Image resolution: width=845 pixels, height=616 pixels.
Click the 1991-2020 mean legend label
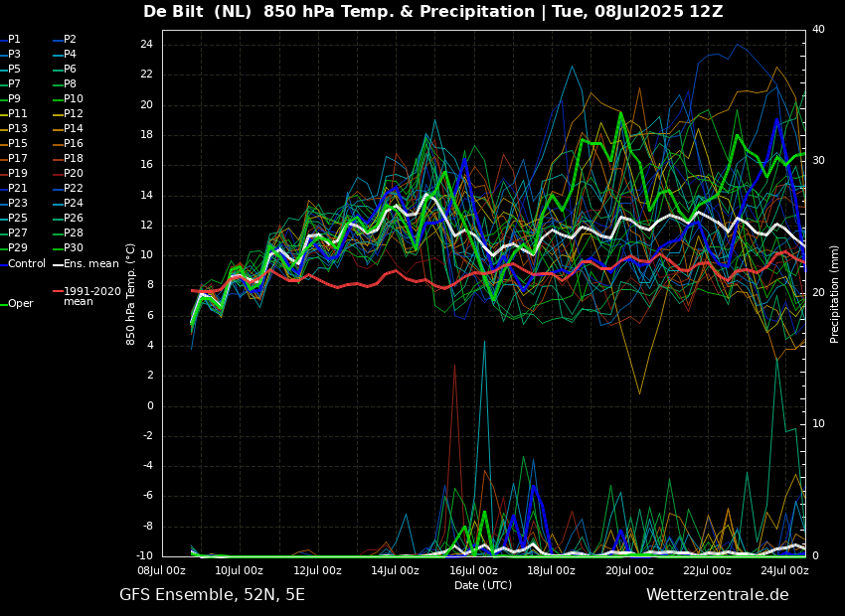[87, 296]
